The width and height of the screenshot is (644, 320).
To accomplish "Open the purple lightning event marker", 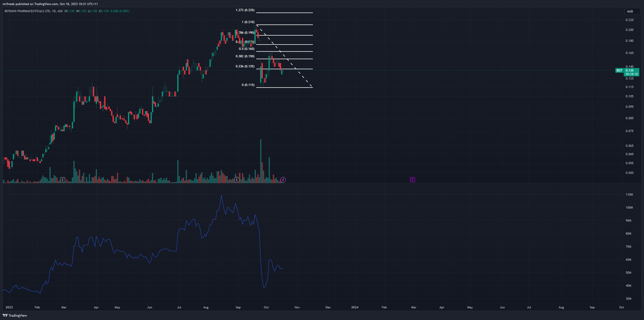I will pyautogui.click(x=283, y=180).
